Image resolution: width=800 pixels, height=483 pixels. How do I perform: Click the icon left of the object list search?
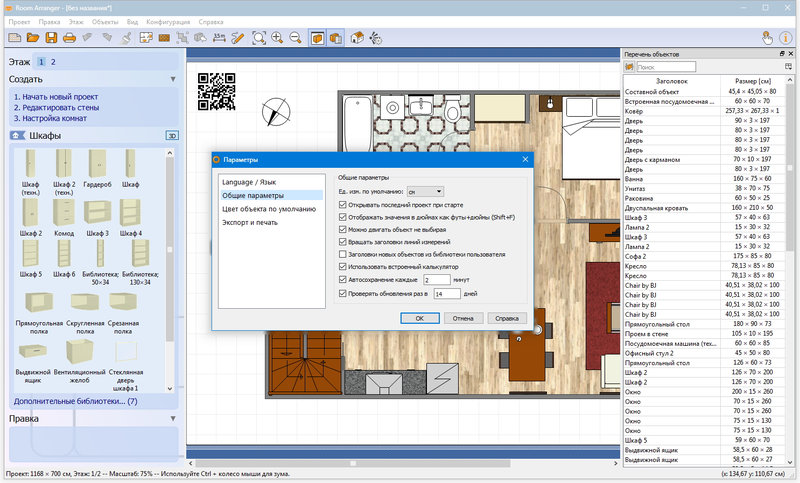tap(629, 67)
